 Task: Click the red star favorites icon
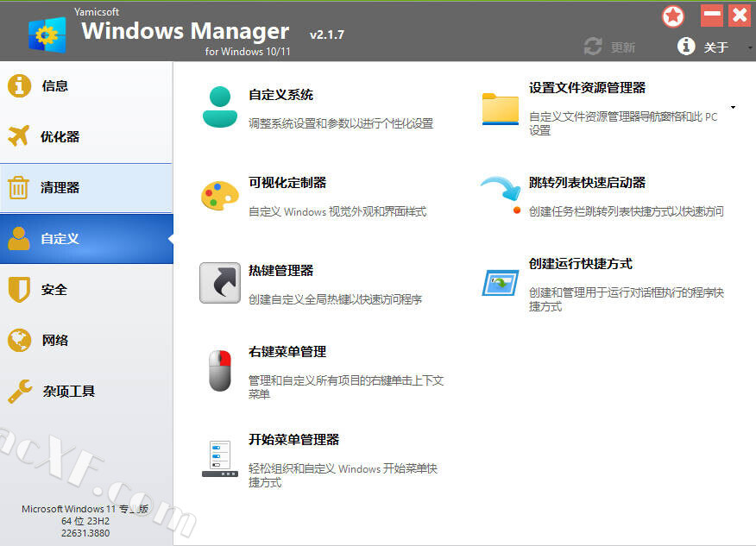673,17
